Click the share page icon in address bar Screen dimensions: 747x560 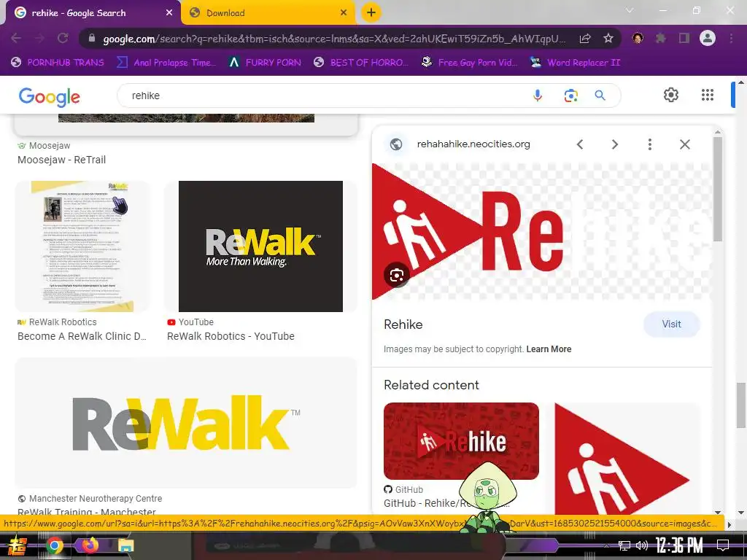pos(585,39)
